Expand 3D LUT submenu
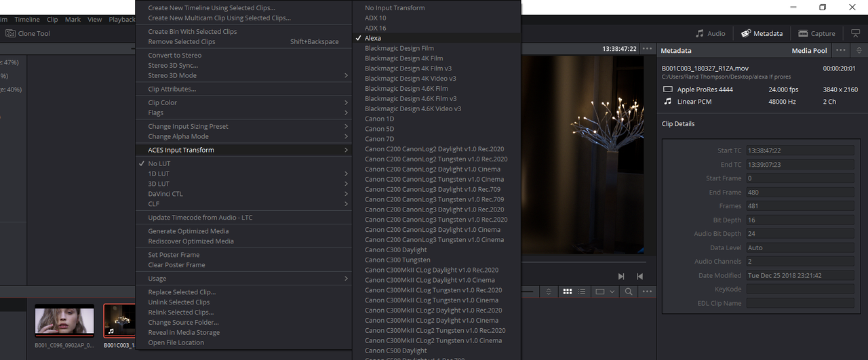This screenshot has width=868, height=360. pyautogui.click(x=244, y=184)
